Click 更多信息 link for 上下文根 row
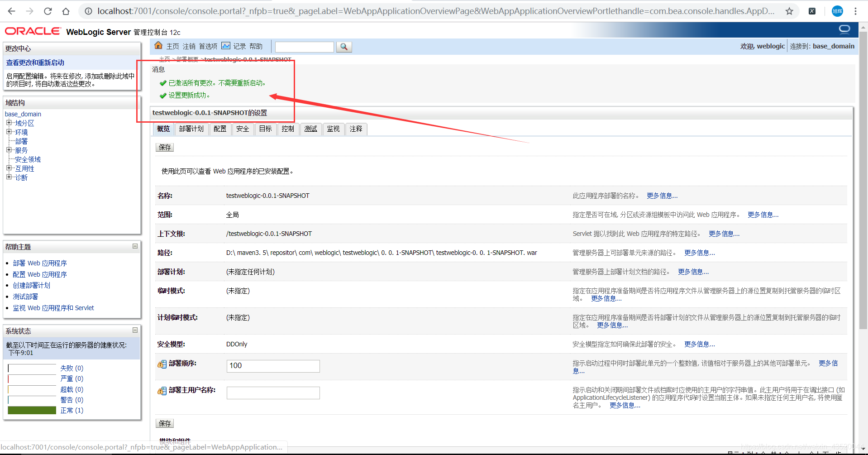This screenshot has height=455, width=868. coord(724,234)
